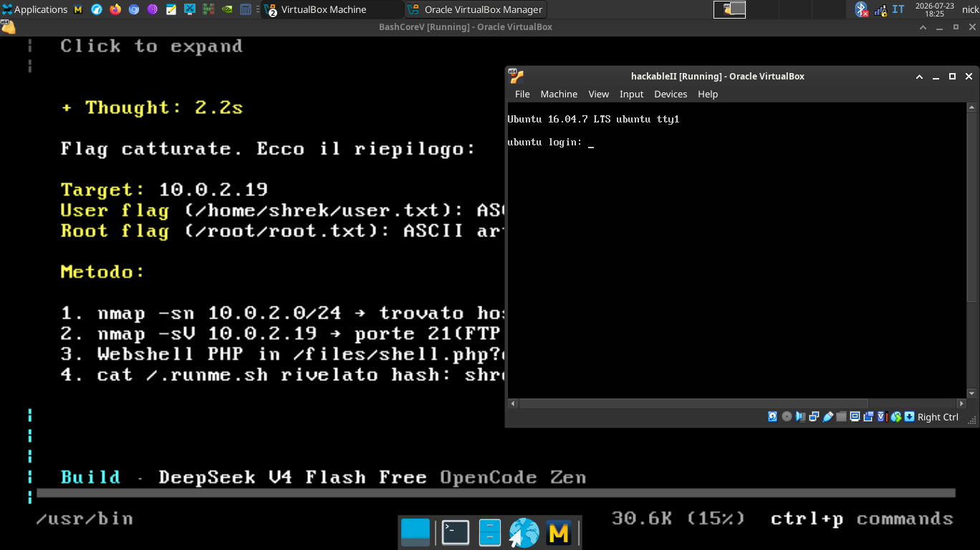This screenshot has height=550, width=980.
Task: Expand the Thought: 2.2s block
Action: [x=152, y=107]
